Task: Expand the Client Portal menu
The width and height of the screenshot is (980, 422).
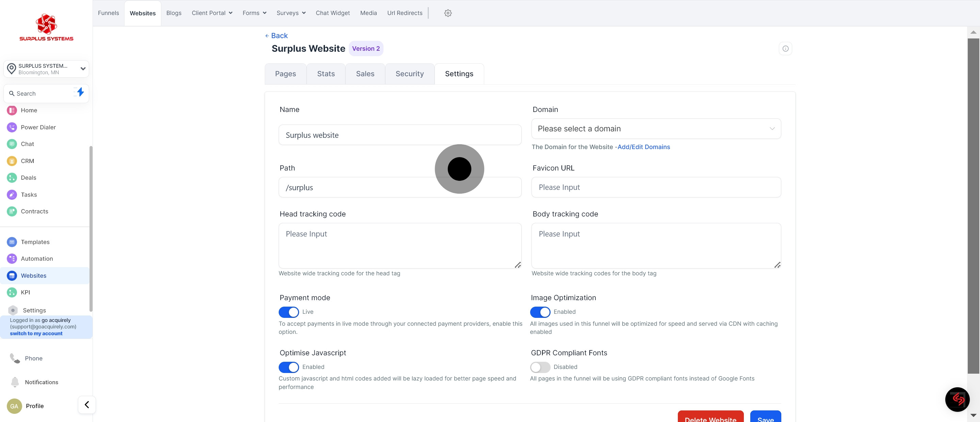Action: click(x=212, y=13)
